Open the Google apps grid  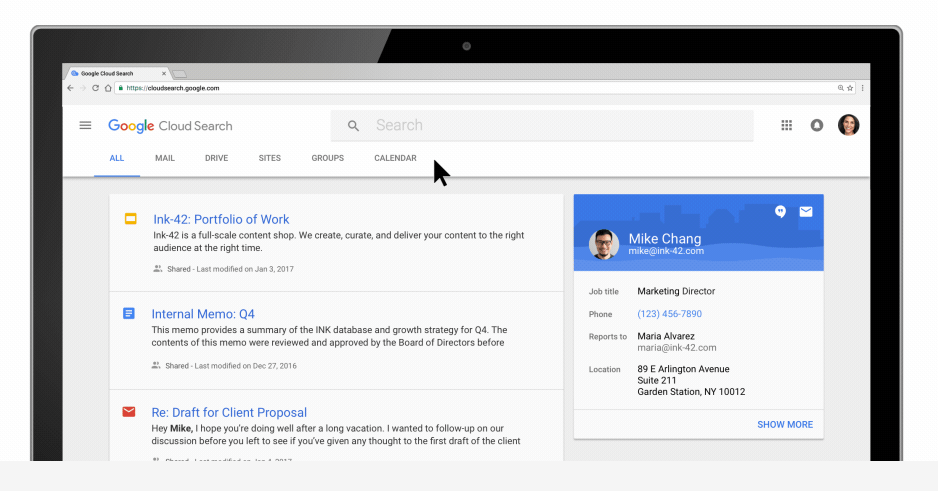click(786, 126)
